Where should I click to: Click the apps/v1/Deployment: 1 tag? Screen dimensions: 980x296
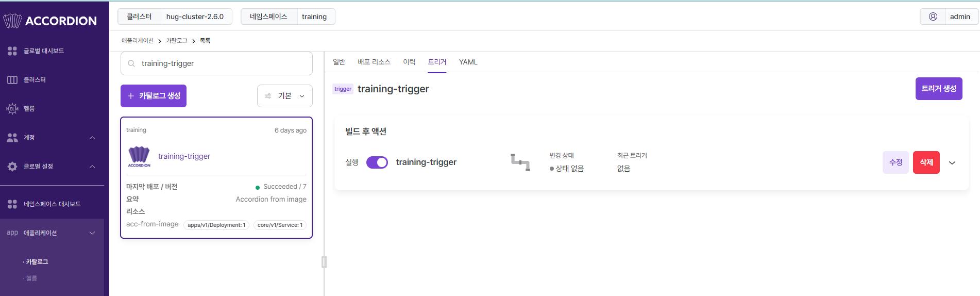(x=216, y=225)
